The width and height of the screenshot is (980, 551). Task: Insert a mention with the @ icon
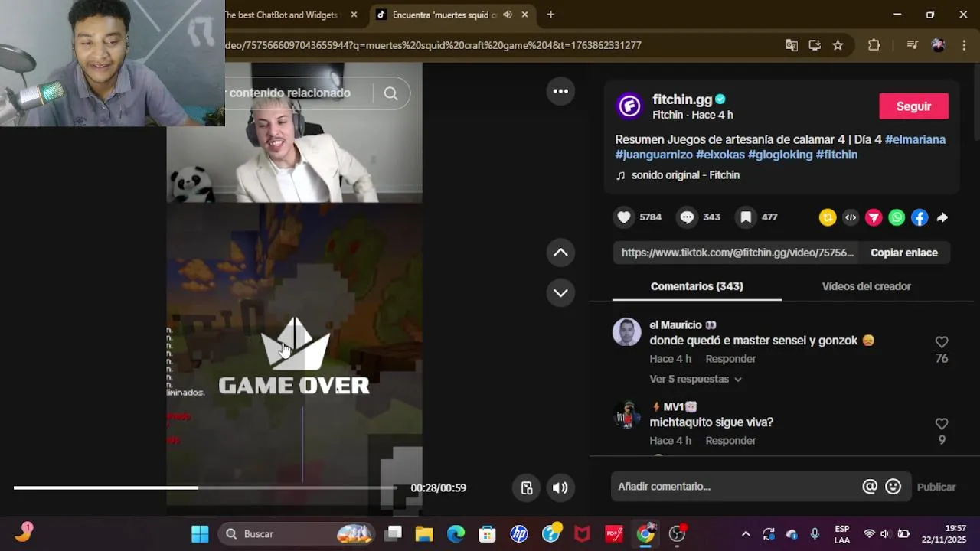click(x=870, y=486)
